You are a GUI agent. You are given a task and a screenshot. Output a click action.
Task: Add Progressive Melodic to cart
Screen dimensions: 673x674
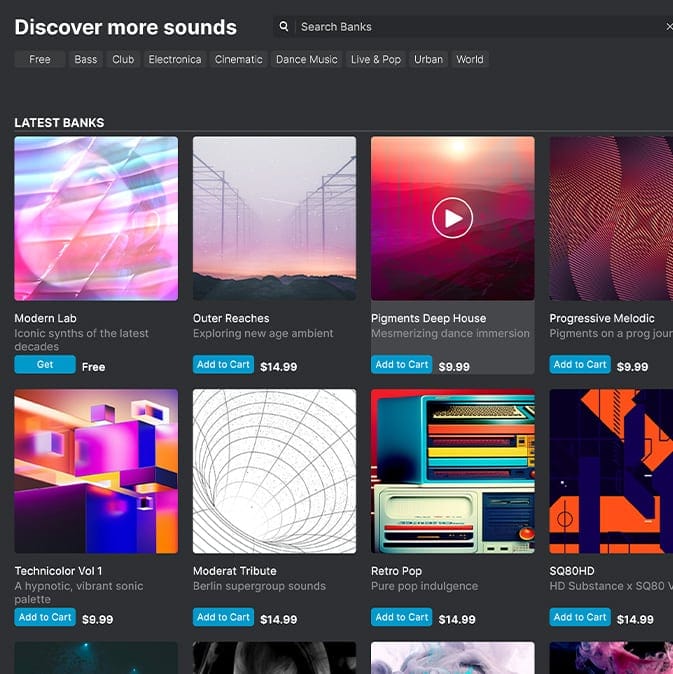point(580,365)
